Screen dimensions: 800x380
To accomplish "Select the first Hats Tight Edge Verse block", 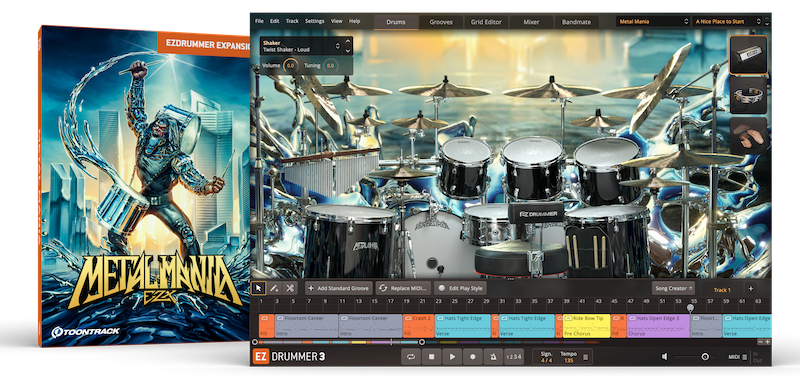I will click(x=463, y=326).
